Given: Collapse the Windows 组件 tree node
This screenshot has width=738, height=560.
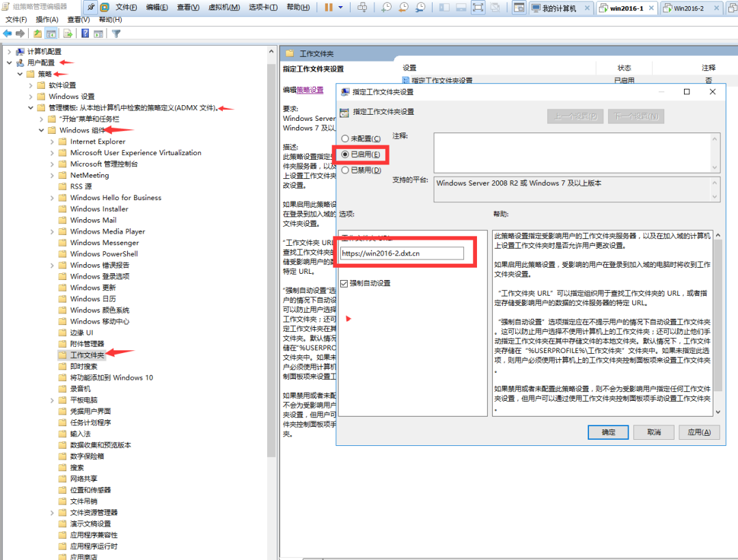Looking at the screenshot, I should (42, 130).
